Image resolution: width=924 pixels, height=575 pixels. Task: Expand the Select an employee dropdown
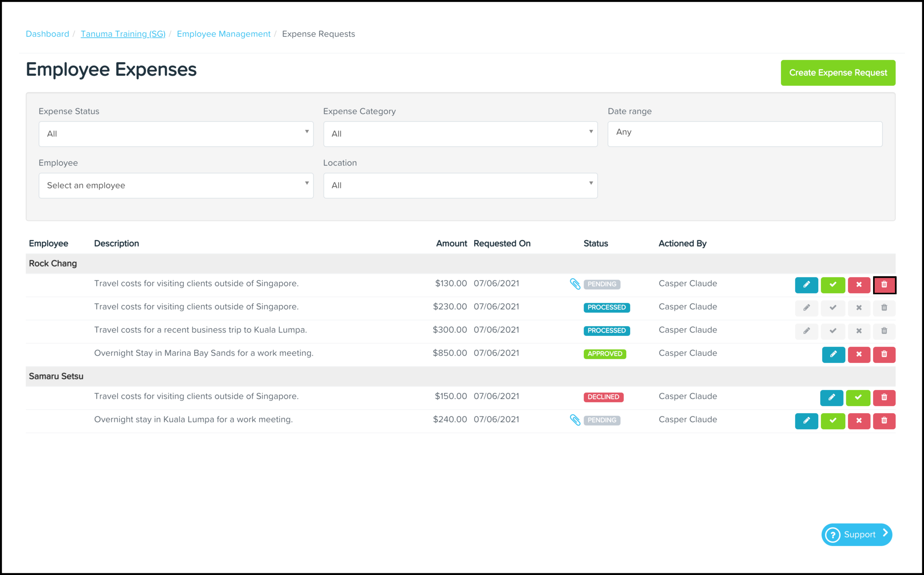click(x=176, y=186)
